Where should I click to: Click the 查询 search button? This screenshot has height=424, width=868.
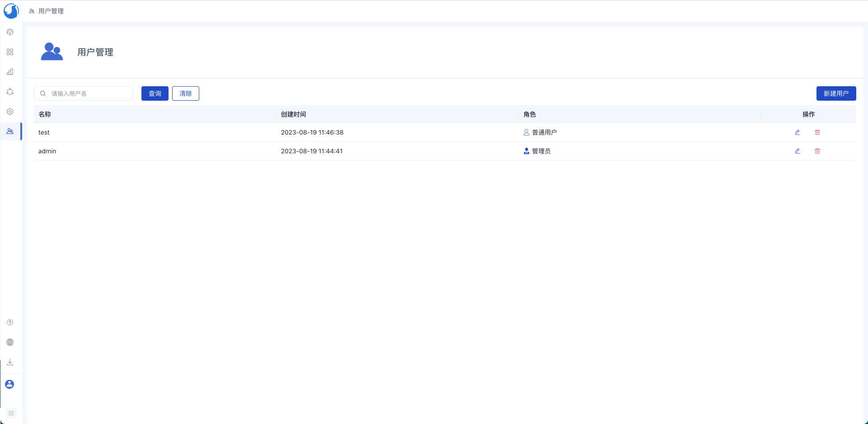[x=155, y=93]
